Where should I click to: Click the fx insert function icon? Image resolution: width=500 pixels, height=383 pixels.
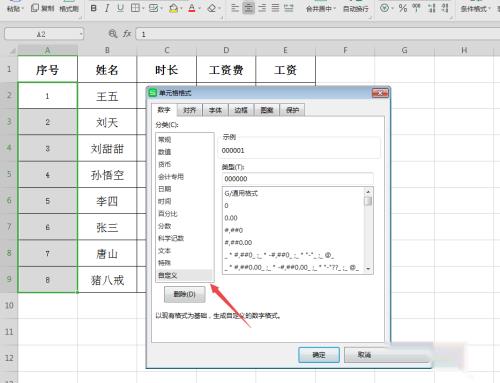127,34
